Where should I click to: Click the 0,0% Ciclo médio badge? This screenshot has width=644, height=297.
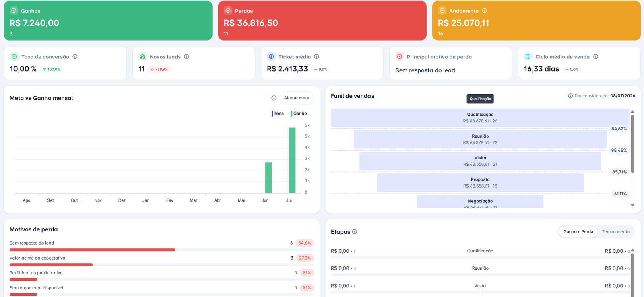tap(572, 69)
